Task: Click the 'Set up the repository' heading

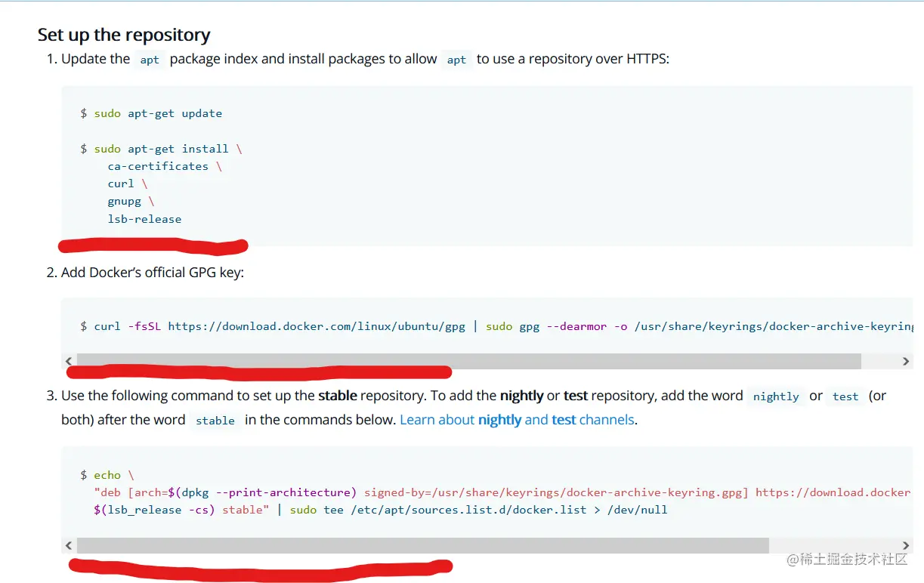Action: (124, 35)
